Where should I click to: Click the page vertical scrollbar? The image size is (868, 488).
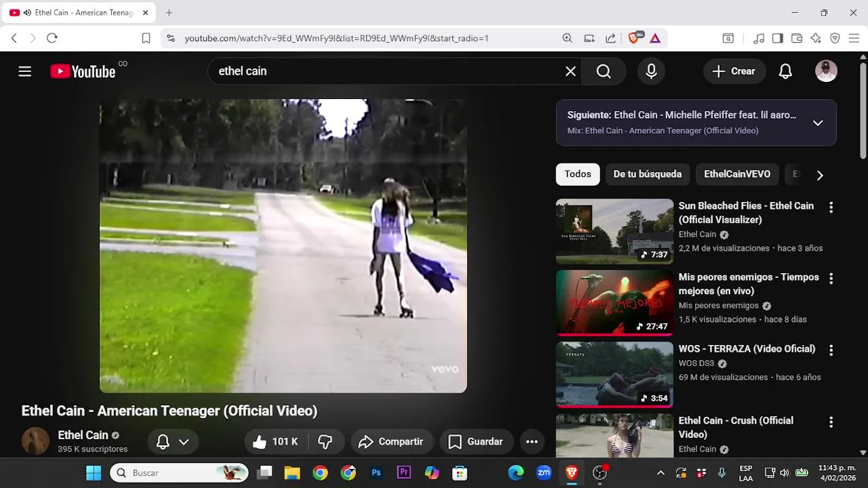pos(863,112)
